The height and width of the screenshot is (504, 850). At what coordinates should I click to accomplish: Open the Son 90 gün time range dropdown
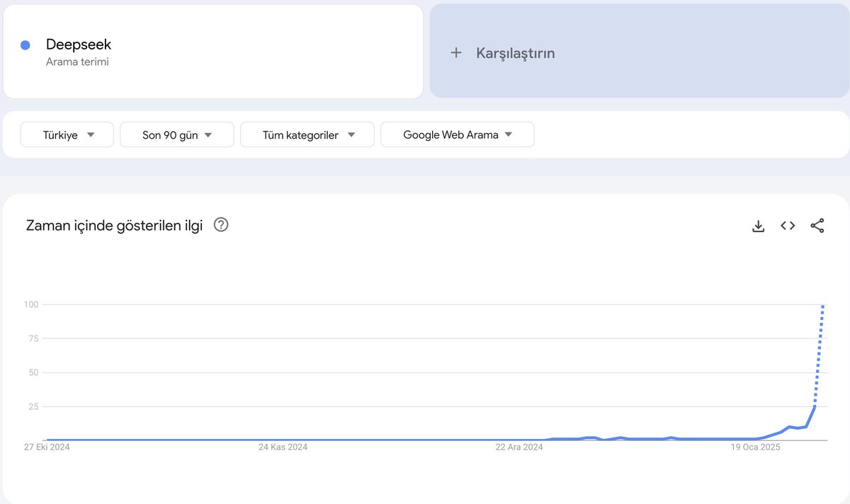(x=177, y=134)
